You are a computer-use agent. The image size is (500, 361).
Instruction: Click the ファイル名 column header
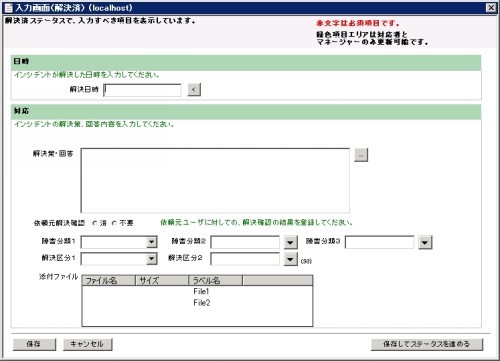tap(109, 281)
